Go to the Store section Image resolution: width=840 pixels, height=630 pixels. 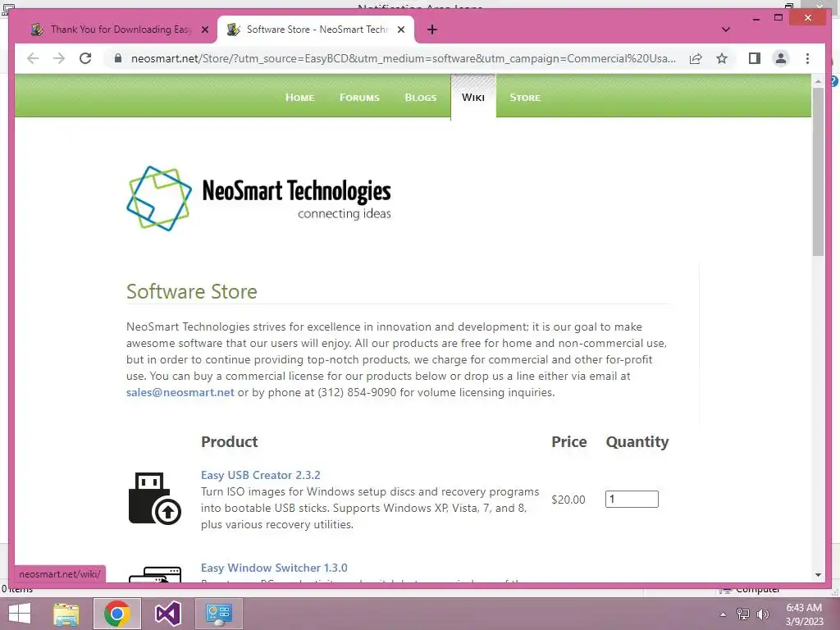click(x=525, y=98)
